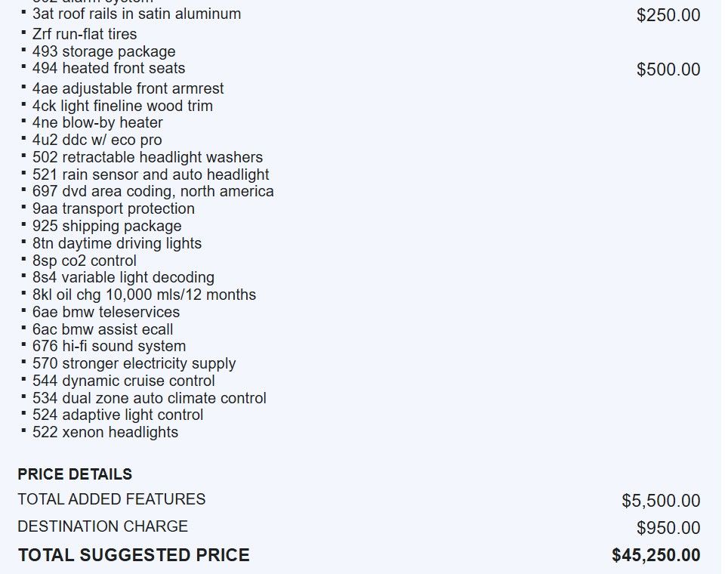Click the $250.00 roof rails price
This screenshot has height=574, width=728.
tap(668, 15)
